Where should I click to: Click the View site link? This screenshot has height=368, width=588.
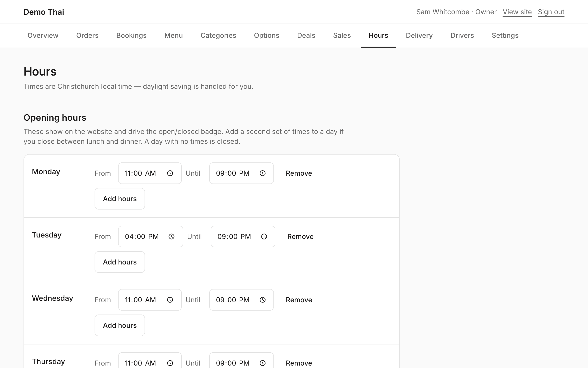[x=517, y=12]
